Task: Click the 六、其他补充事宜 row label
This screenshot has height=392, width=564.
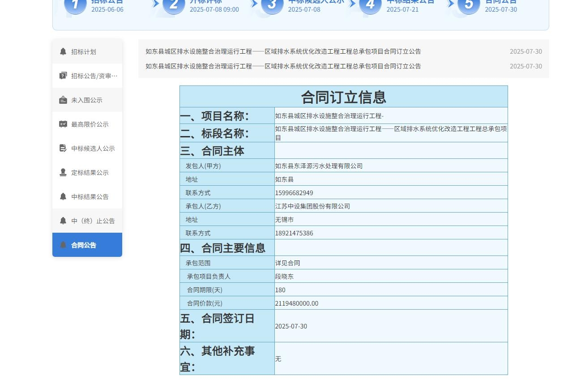Action: 218,359
